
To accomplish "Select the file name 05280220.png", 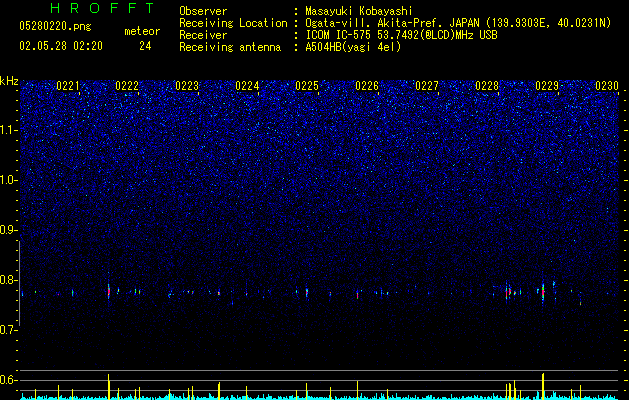I will click(55, 27).
